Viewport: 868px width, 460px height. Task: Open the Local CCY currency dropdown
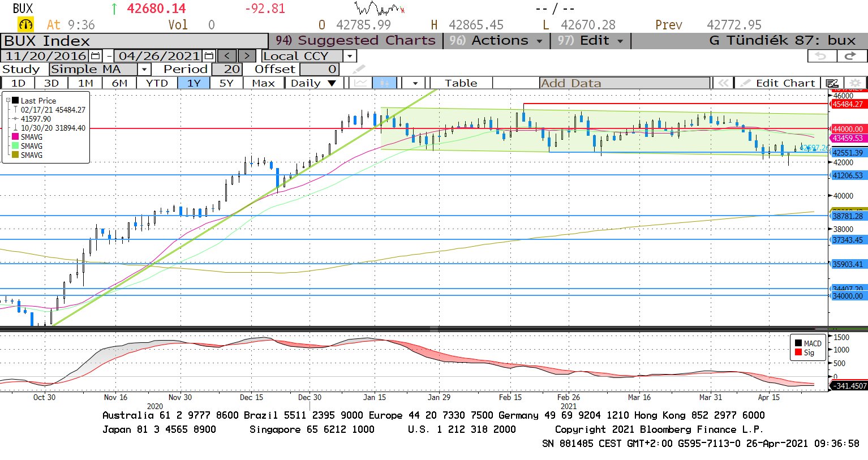(x=350, y=56)
